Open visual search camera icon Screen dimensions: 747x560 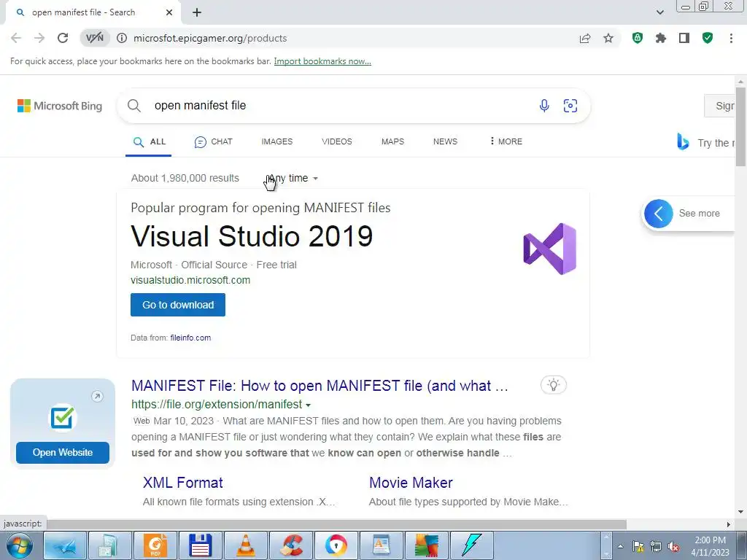pyautogui.click(x=570, y=106)
